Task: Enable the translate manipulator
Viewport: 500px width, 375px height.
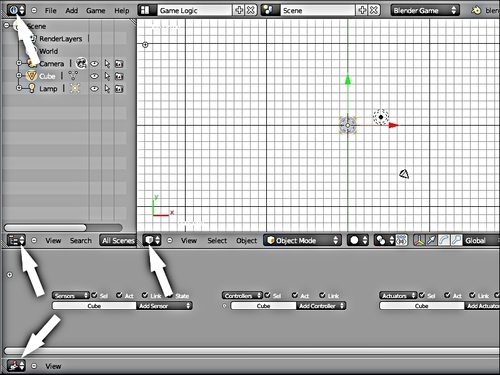Action: [431, 240]
